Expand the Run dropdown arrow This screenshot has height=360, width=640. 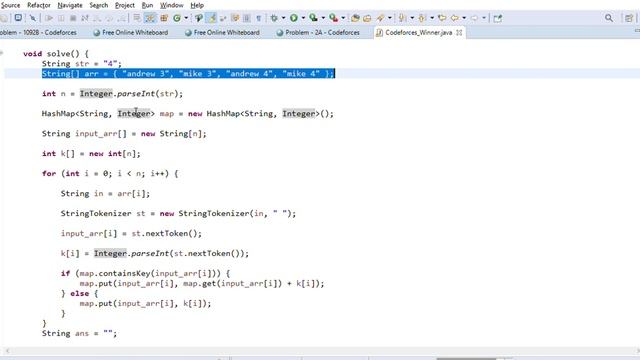click(x=303, y=18)
